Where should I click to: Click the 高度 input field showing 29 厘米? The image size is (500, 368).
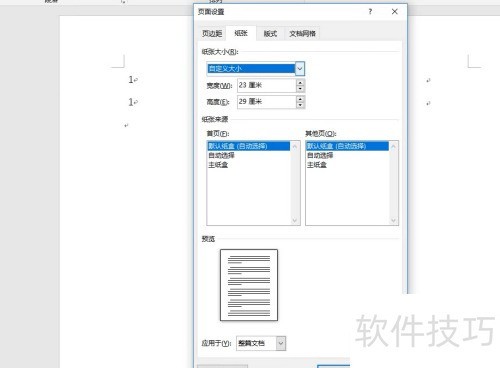click(267, 102)
